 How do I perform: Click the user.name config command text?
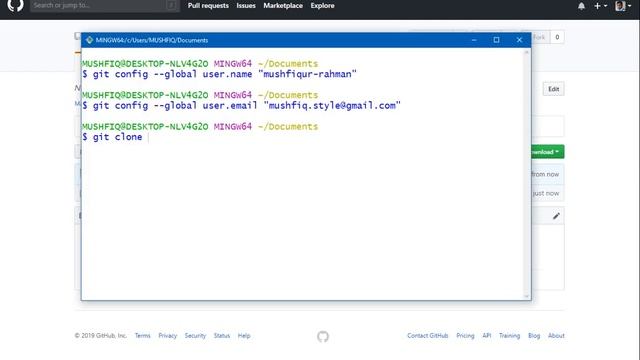(x=220, y=74)
